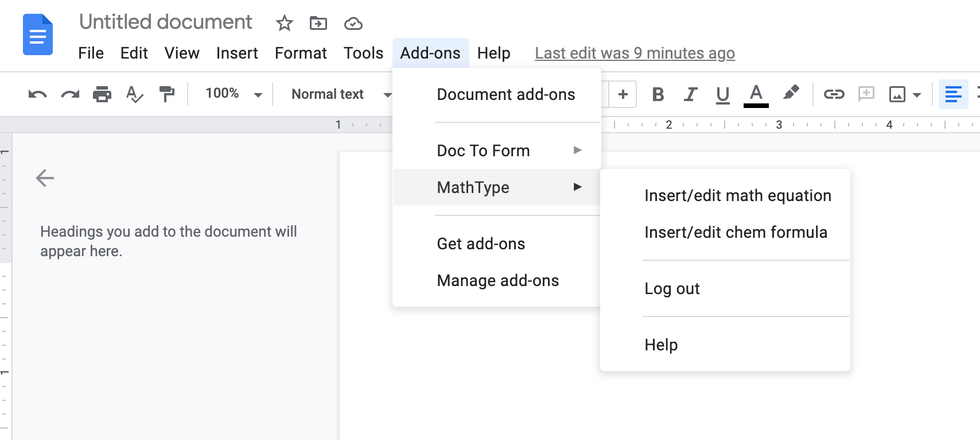Select the paint format roller icon
The height and width of the screenshot is (440, 980).
(167, 94)
